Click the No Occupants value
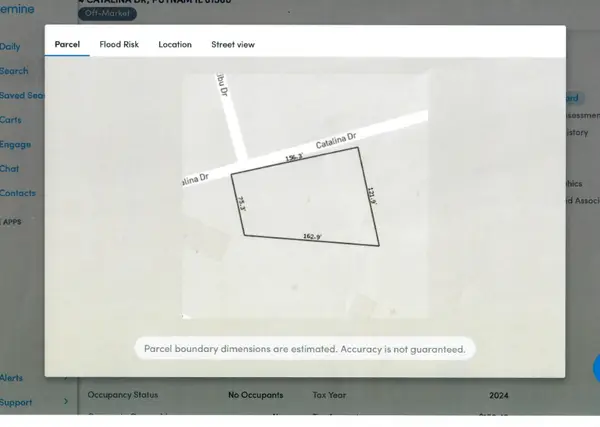 256,395
